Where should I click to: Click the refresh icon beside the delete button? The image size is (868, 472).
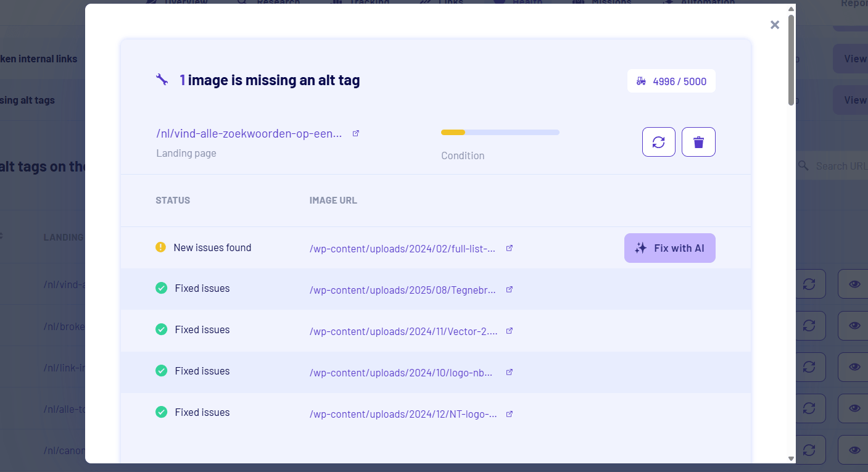[658, 142]
